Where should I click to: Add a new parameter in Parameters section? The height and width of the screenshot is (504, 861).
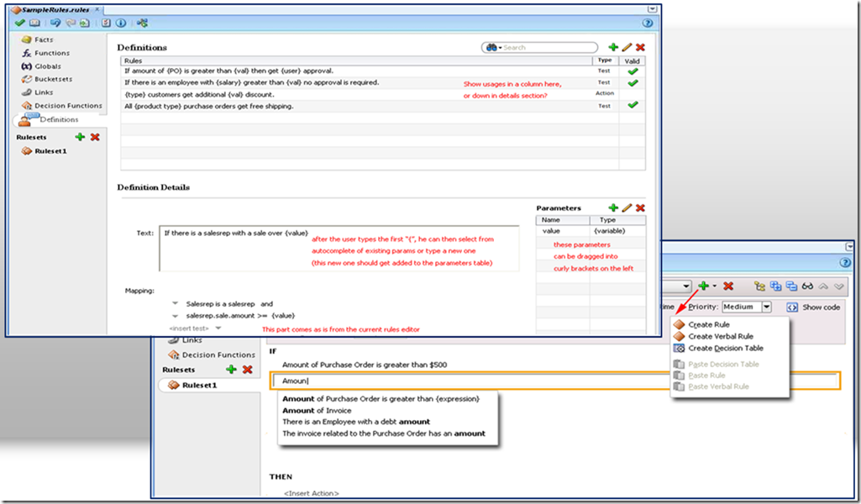613,207
